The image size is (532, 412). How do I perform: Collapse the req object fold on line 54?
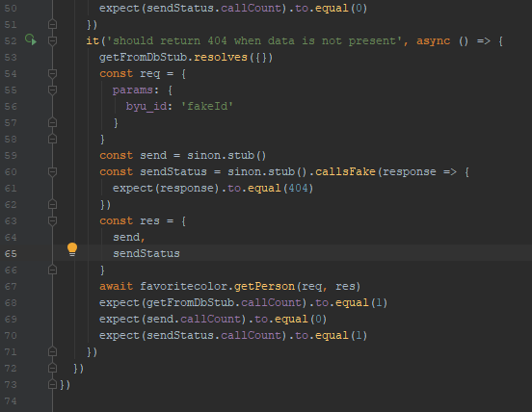click(x=52, y=73)
